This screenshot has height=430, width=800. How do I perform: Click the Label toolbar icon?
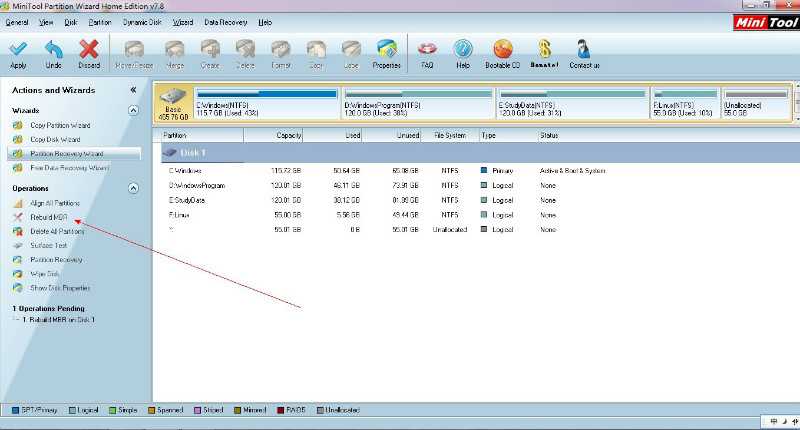click(351, 49)
